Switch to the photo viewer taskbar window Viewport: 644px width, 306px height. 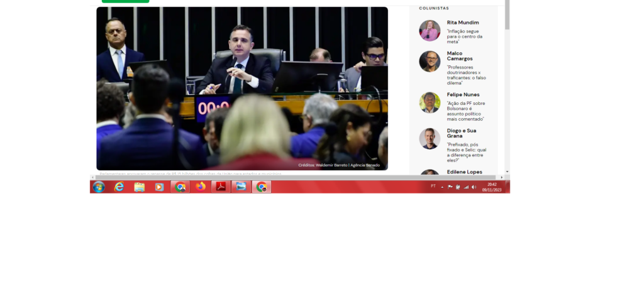coord(241,187)
